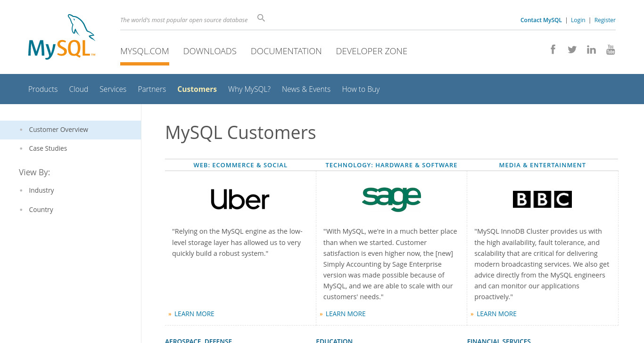The width and height of the screenshot is (644, 343).
Task: Open MySQL's Twitter icon
Action: pos(572,49)
